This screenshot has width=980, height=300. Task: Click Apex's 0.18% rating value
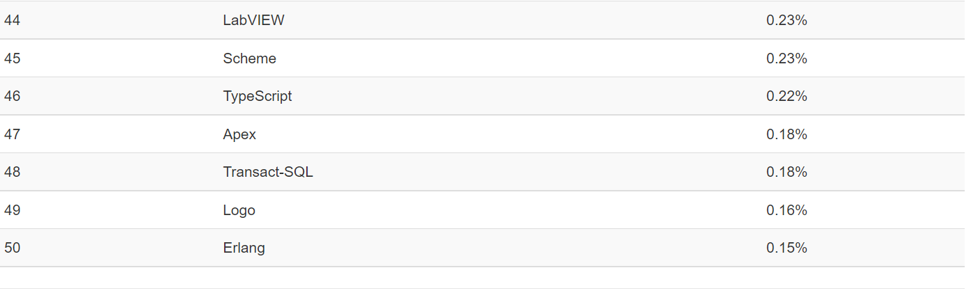(787, 134)
